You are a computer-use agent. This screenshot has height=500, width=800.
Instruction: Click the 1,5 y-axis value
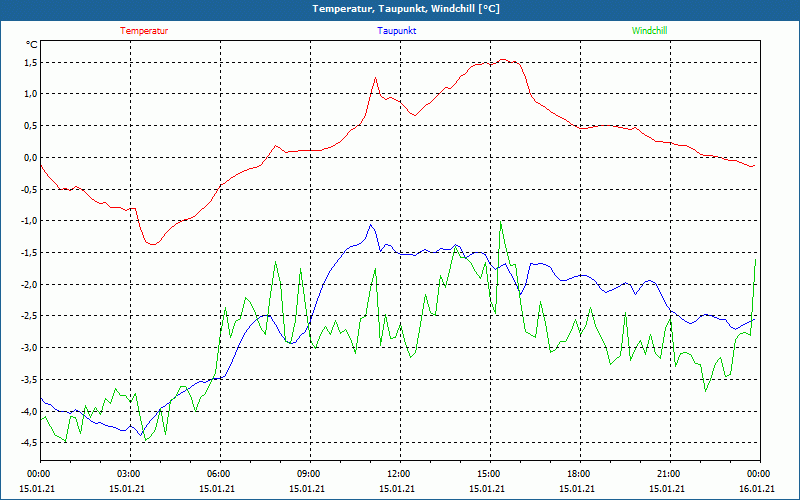coord(30,62)
